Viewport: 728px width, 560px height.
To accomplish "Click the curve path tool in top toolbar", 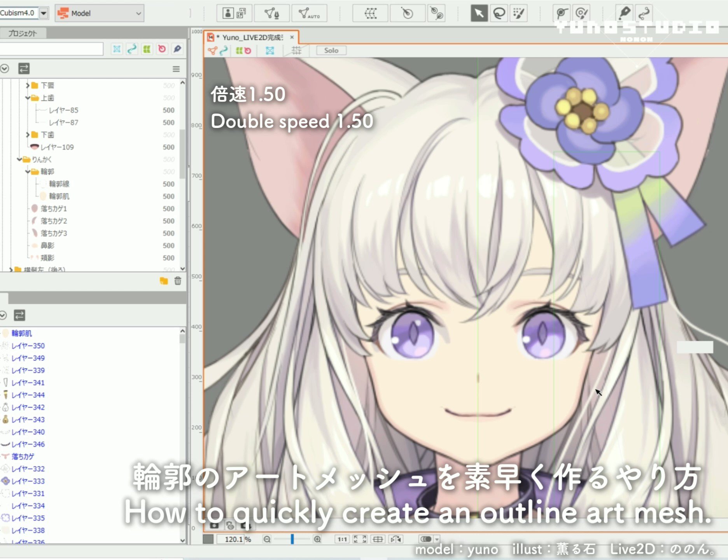I will click(x=644, y=14).
